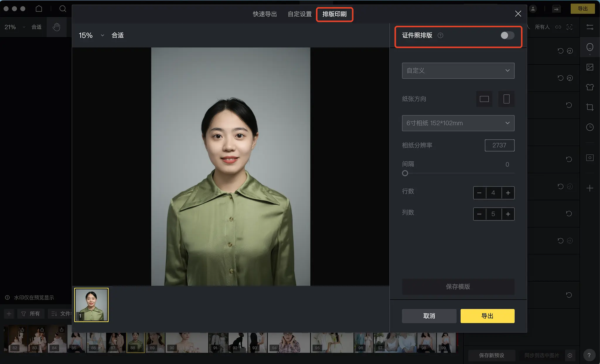Click the 行数 value field showing 4

click(x=494, y=193)
